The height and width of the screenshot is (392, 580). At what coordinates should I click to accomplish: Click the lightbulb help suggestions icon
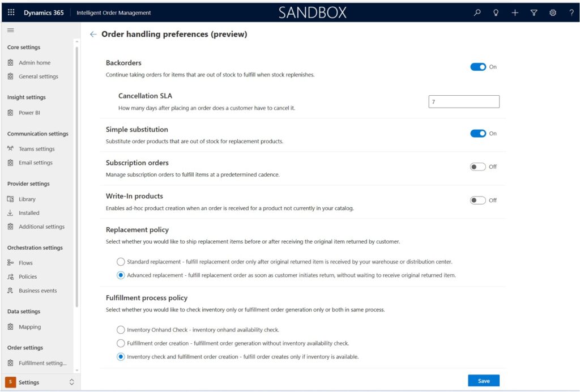pos(496,12)
